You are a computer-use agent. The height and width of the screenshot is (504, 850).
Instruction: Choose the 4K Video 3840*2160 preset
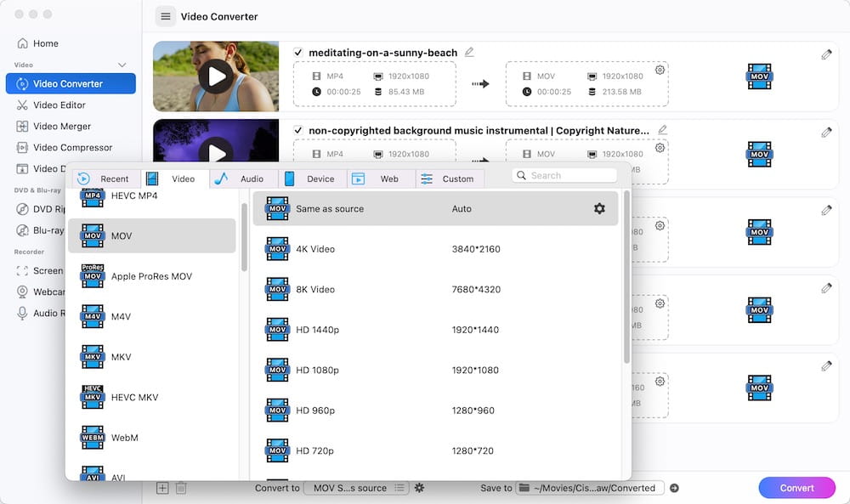[x=435, y=249]
